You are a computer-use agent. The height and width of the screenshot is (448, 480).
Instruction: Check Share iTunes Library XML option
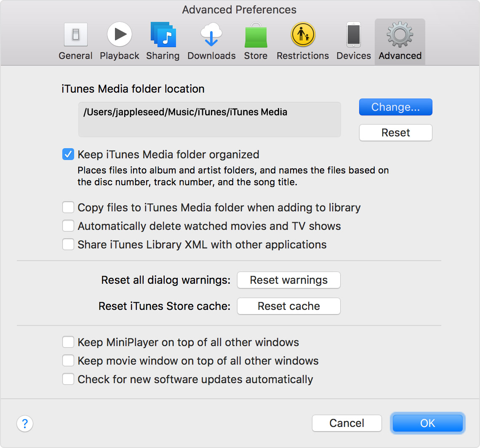68,244
